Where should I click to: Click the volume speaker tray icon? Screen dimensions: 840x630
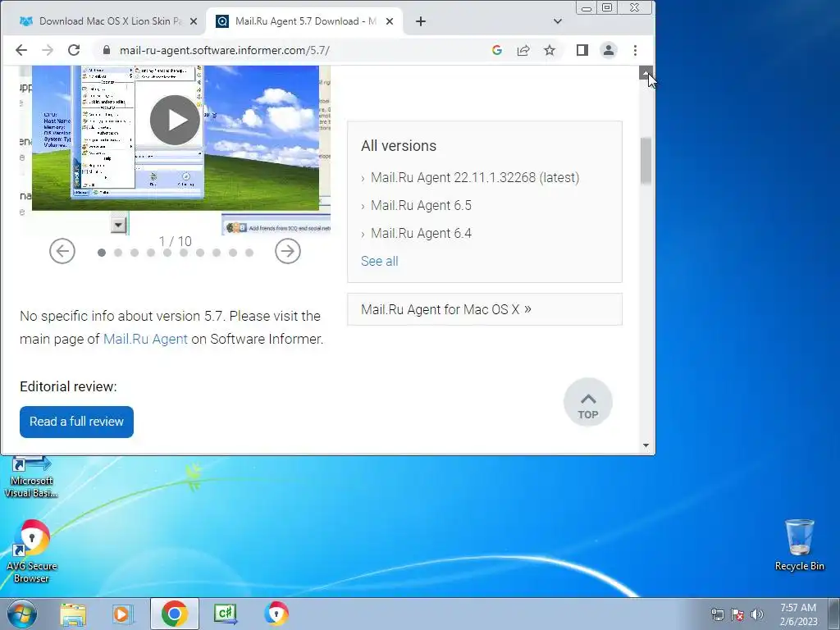click(x=756, y=614)
